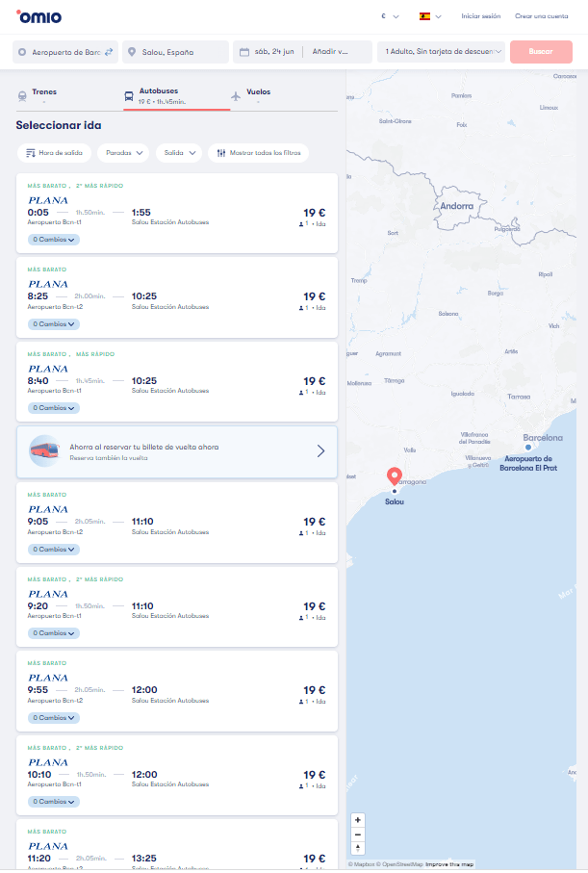Click the sliders icon in Mostrar todos los filtros
The height and width of the screenshot is (873, 588).
pyautogui.click(x=221, y=152)
